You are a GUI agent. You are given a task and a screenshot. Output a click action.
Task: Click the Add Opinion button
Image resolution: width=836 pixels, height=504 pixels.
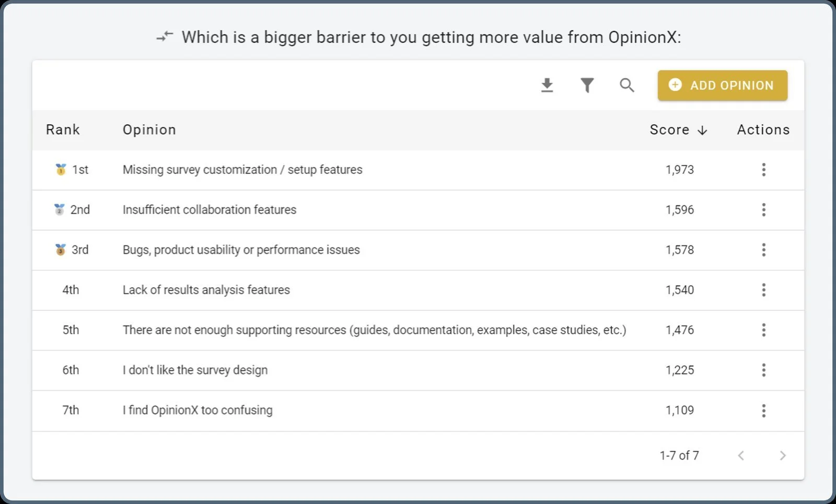(722, 85)
